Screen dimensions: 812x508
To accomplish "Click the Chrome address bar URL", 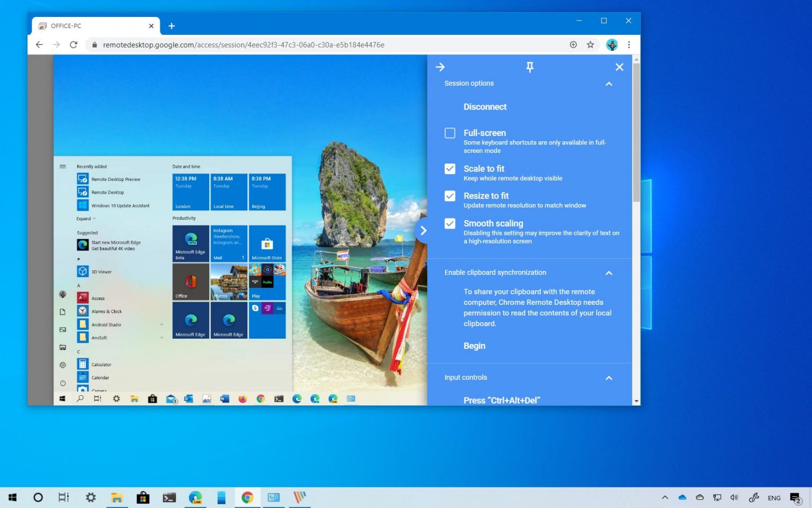I will (243, 45).
